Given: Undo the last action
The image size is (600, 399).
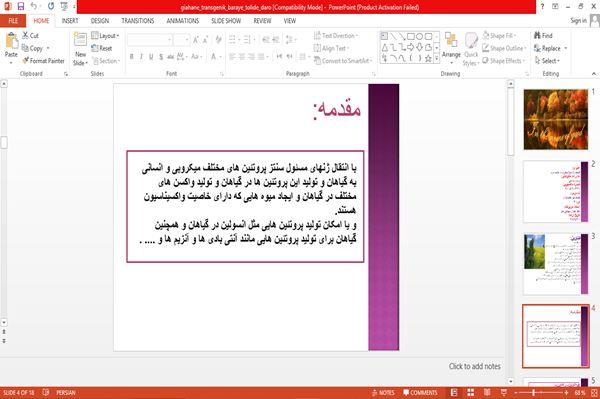Looking at the screenshot, I should pos(34,6).
